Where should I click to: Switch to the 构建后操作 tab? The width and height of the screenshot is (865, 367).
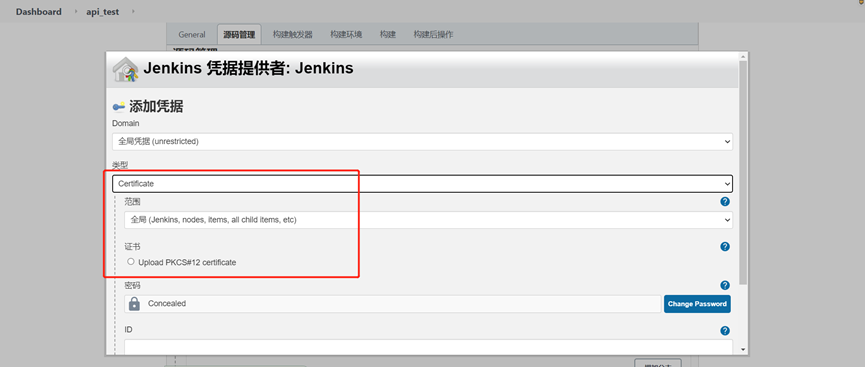(433, 34)
